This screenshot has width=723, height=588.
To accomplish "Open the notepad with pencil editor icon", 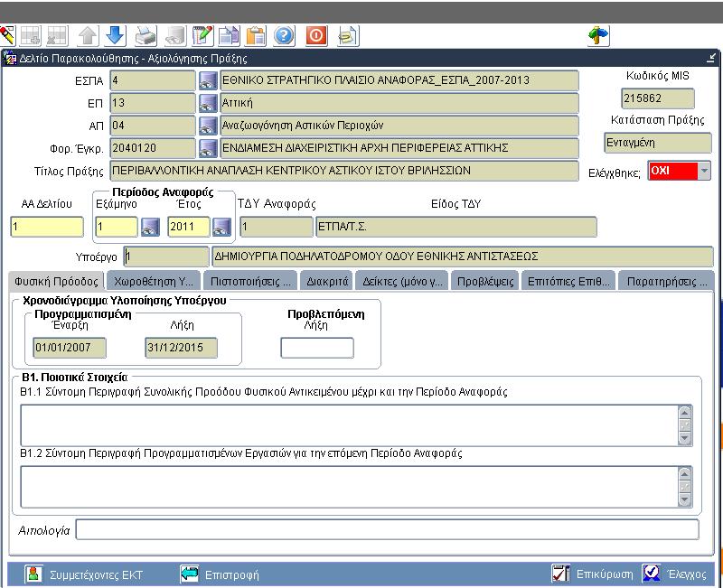I will pos(202,35).
